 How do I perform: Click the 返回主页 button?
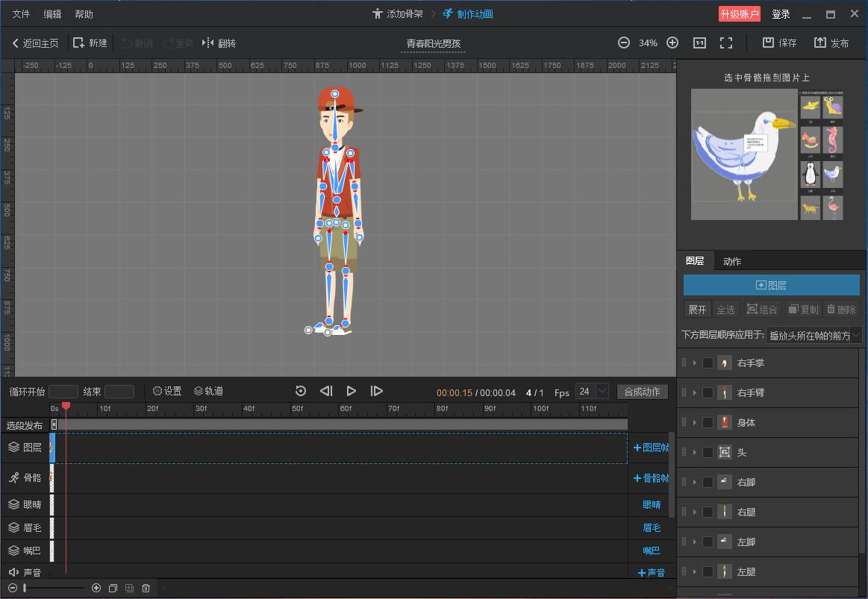pos(35,43)
